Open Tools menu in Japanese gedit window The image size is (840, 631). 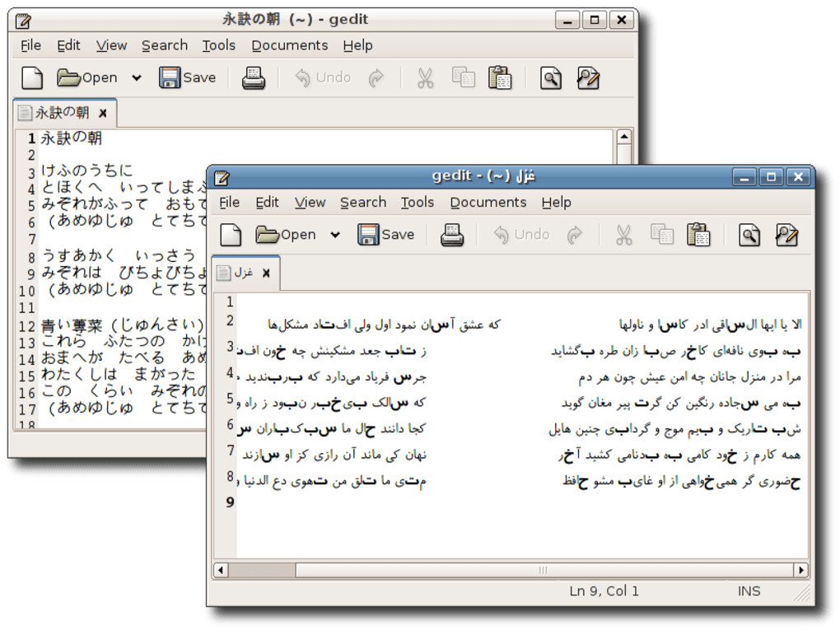218,45
